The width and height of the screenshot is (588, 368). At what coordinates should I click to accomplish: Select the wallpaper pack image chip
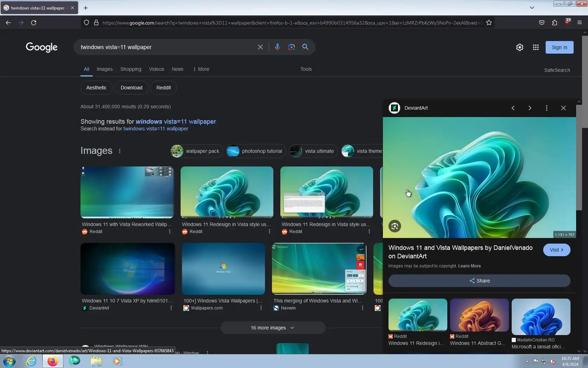click(196, 151)
